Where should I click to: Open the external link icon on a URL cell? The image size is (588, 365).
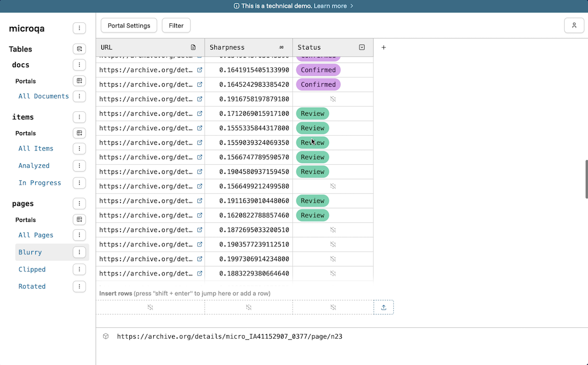pos(199,70)
